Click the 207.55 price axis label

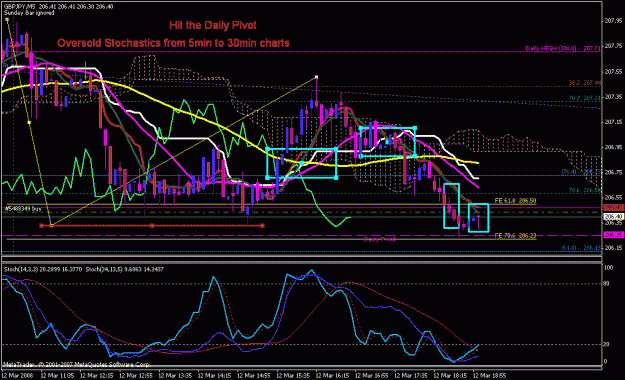(x=613, y=71)
